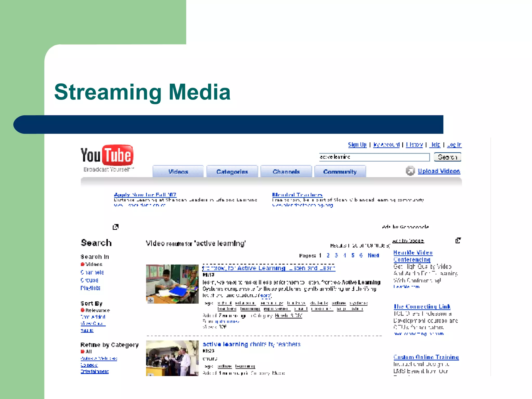The height and width of the screenshot is (399, 532).
Task: Click the search field containing 'active learning'
Action: [374, 157]
